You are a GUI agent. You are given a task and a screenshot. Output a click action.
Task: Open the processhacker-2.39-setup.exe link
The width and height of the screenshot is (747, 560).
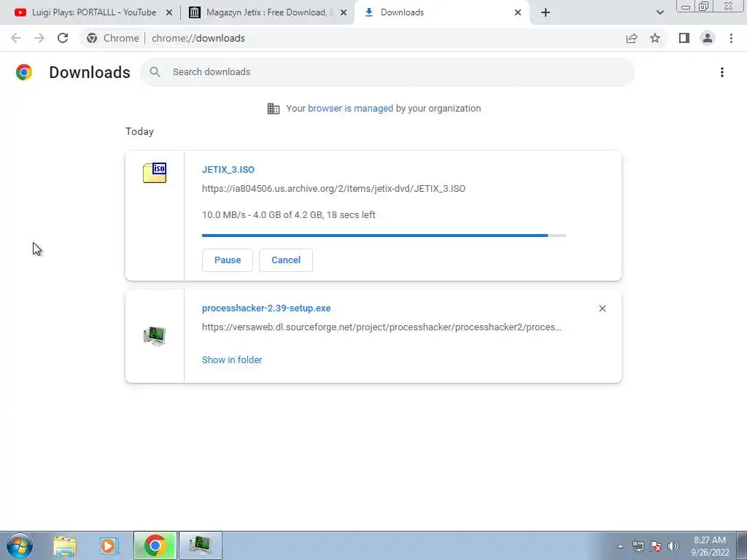(x=266, y=308)
